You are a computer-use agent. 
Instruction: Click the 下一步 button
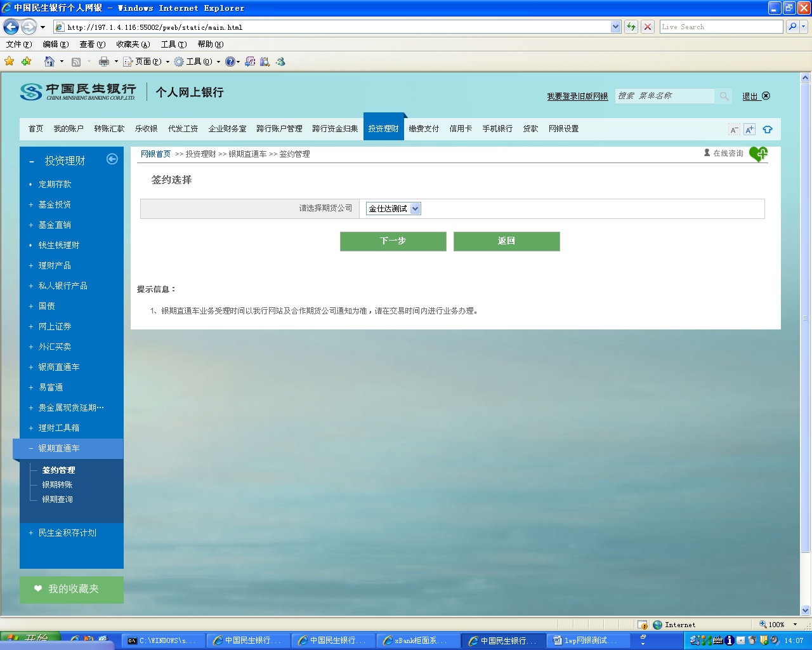[x=393, y=241]
